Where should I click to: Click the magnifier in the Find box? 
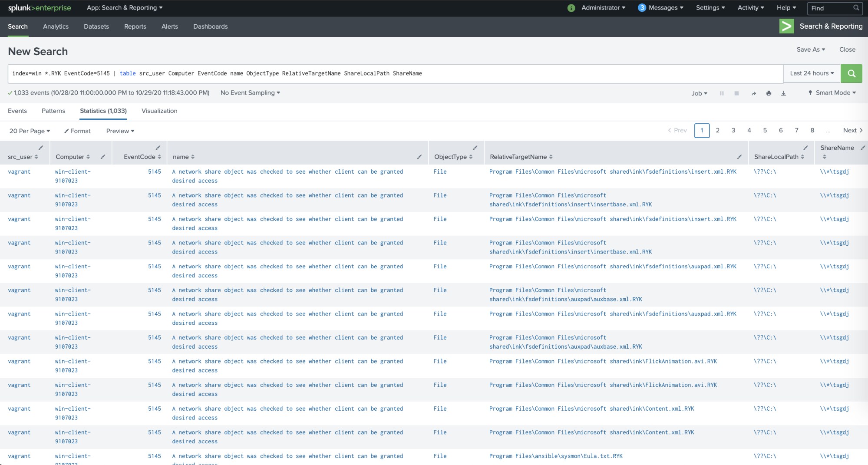[x=856, y=8]
